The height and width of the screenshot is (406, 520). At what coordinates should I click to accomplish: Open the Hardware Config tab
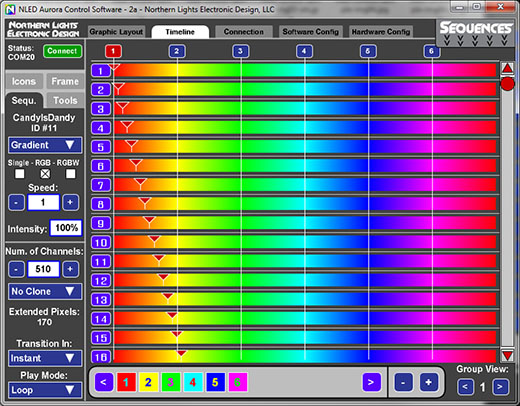pos(381,32)
